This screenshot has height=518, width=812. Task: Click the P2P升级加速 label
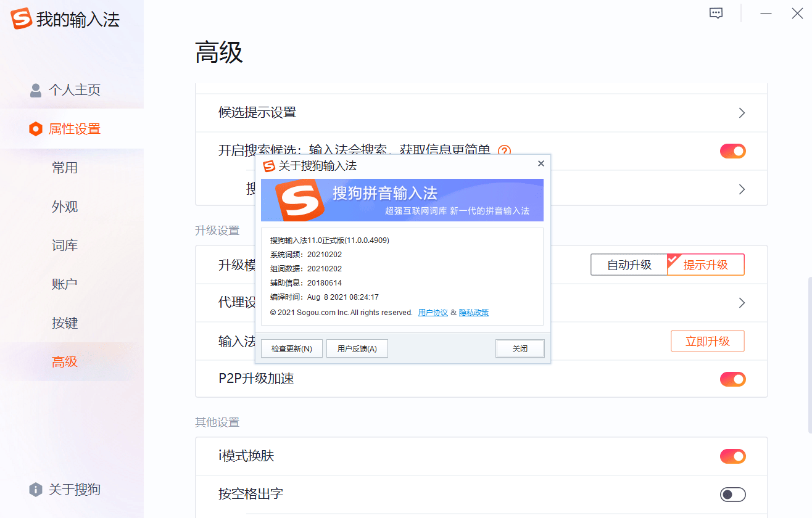tap(256, 379)
